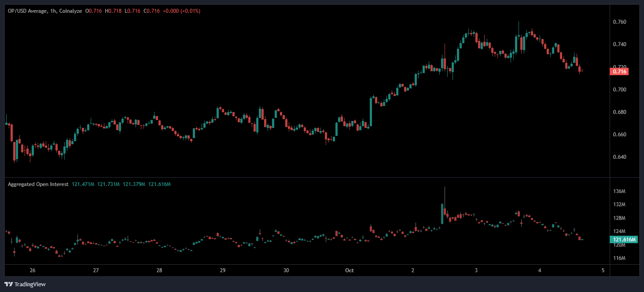Click the 121.471M open interest legend value
This screenshot has height=292, width=644.
83,184
